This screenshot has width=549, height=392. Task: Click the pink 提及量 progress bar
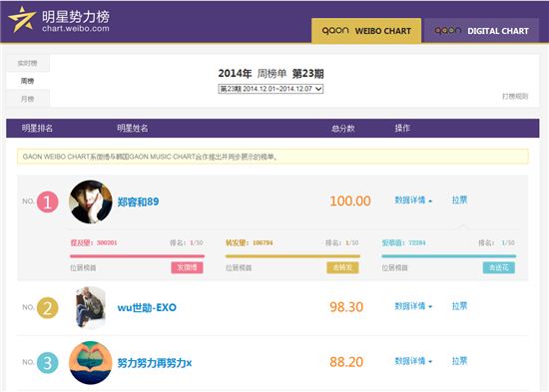click(x=138, y=256)
